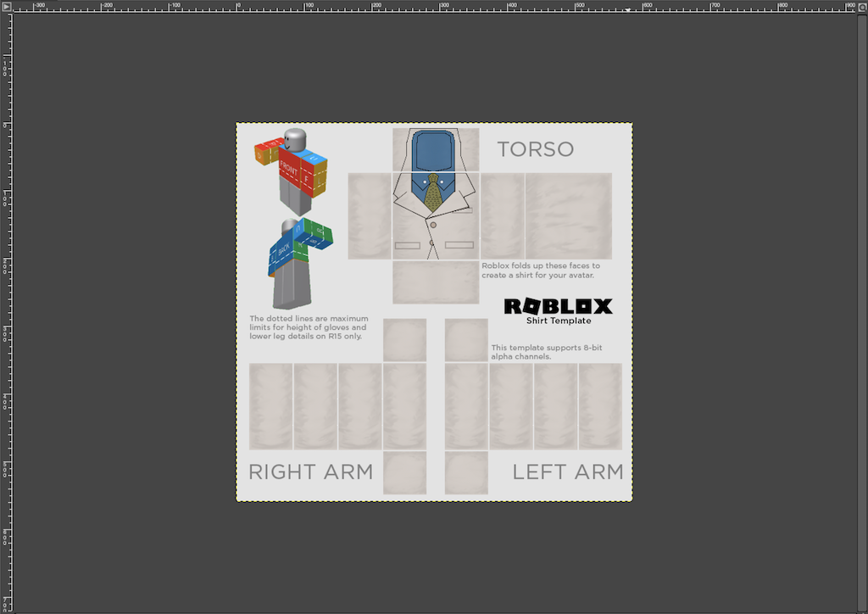Click the -300 mark on the horizontal ruler
This screenshot has width=868, height=614.
pyautogui.click(x=38, y=6)
